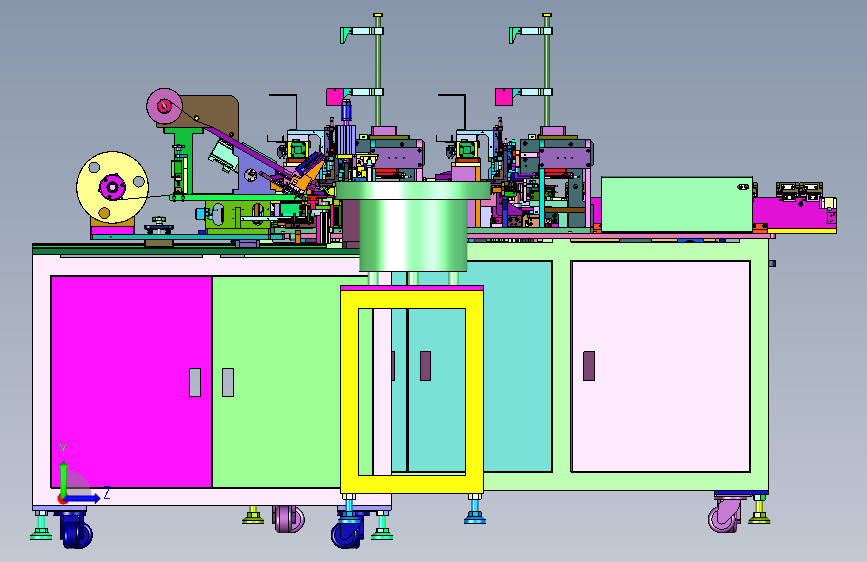Select the purple caster wheel under the right cabinet
This screenshot has width=867, height=562.
pyautogui.click(x=725, y=517)
